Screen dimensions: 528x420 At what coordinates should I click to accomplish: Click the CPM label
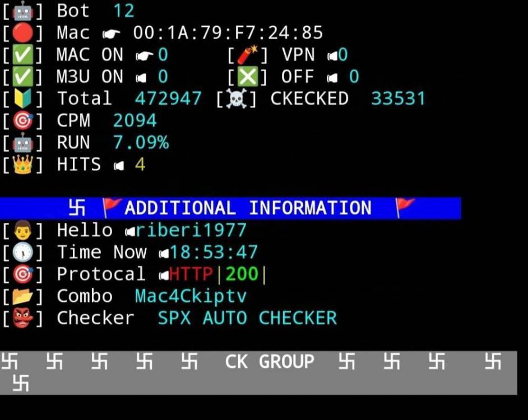73,120
